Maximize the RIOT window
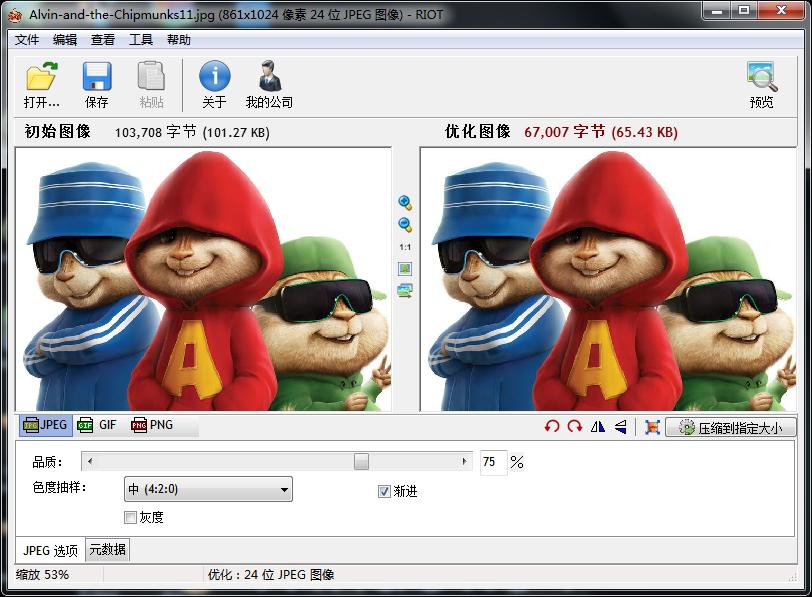This screenshot has width=812, height=597. [x=744, y=10]
